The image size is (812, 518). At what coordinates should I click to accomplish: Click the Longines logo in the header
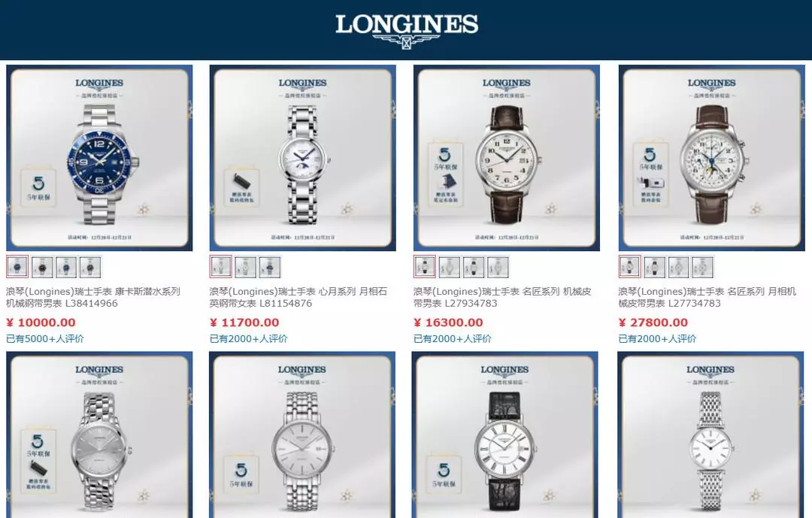pos(407,31)
